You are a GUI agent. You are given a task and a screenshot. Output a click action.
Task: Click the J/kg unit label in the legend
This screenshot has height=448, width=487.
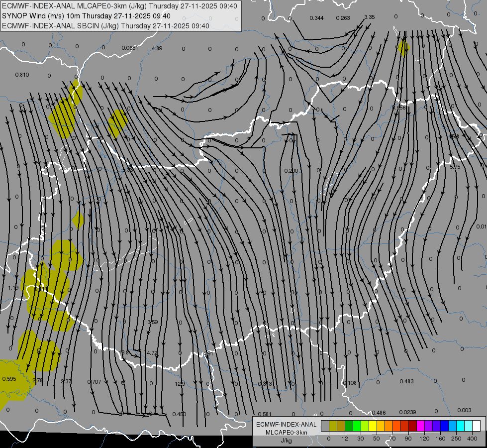pos(286,441)
